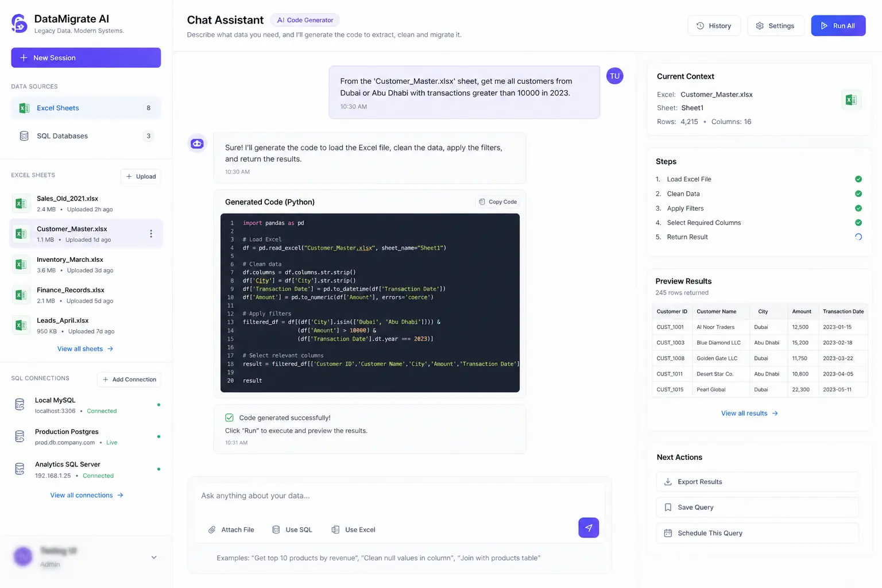Click the TU user avatar
882x588 pixels.
614,76
